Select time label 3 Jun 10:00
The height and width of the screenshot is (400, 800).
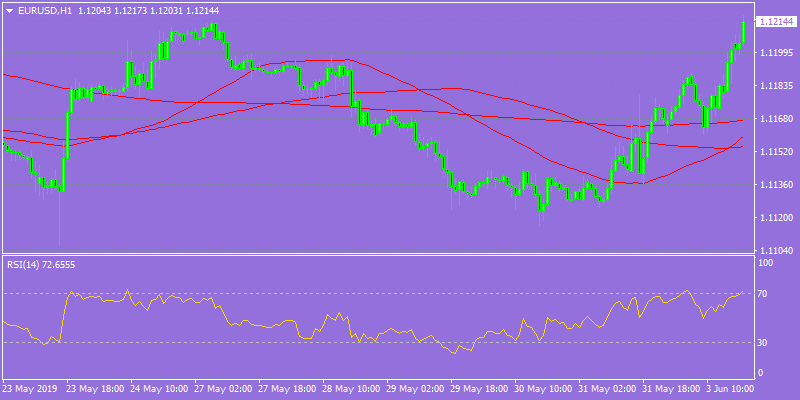(732, 389)
